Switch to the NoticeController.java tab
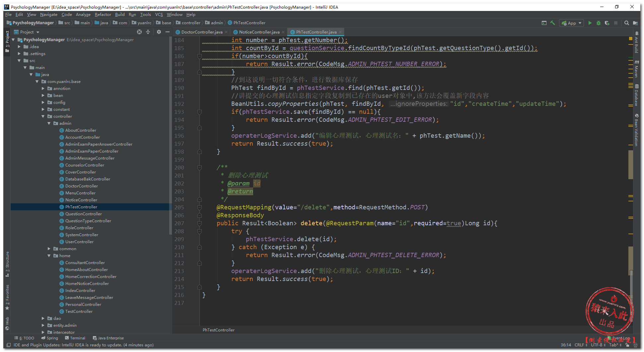Image resolution: width=644 pixels, height=352 pixels. pos(259,32)
